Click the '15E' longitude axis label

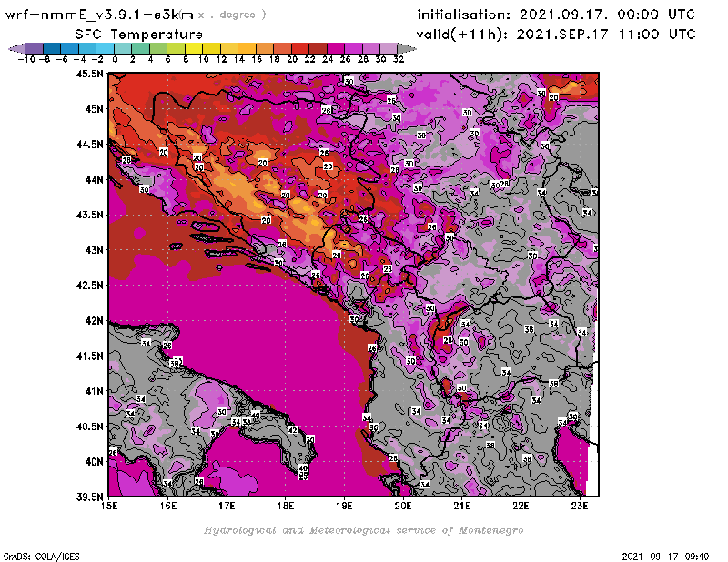(109, 506)
